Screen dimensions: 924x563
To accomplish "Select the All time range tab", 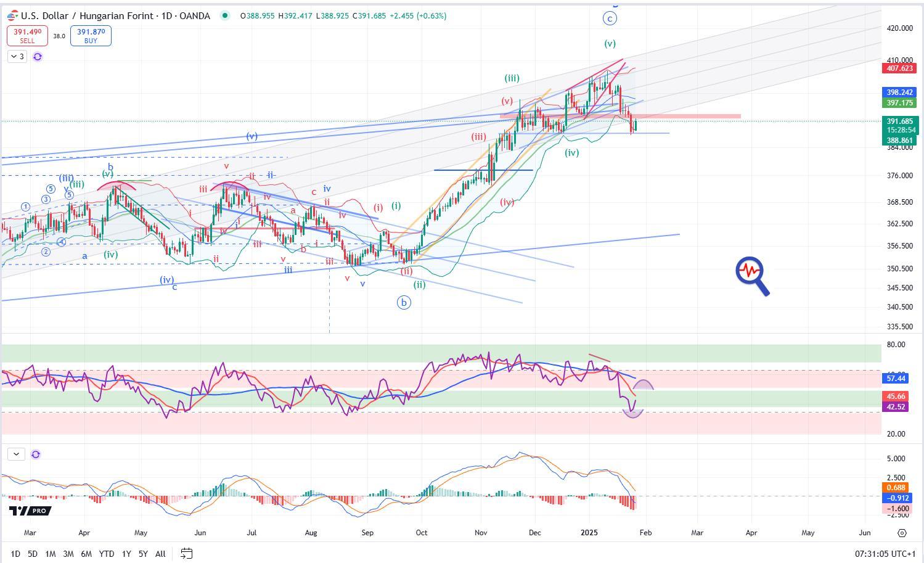I will [160, 554].
